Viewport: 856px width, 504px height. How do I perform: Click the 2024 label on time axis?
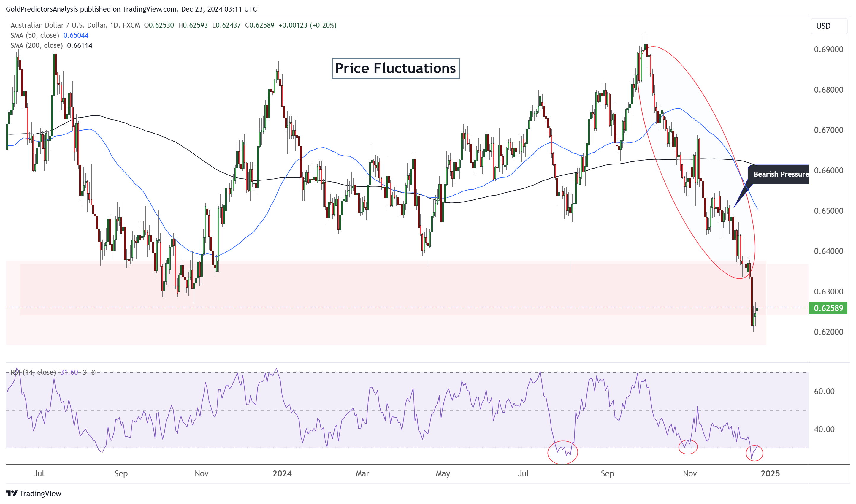click(282, 473)
